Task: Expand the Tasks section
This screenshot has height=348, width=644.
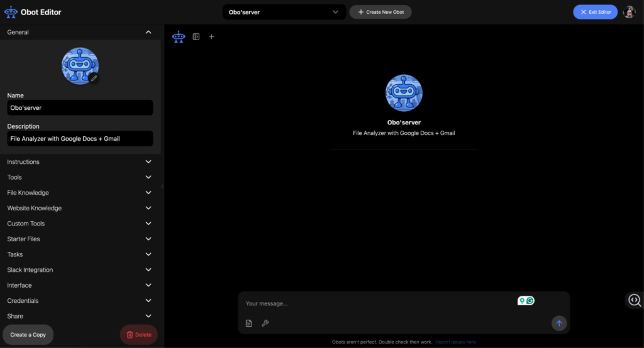Action: (x=80, y=254)
